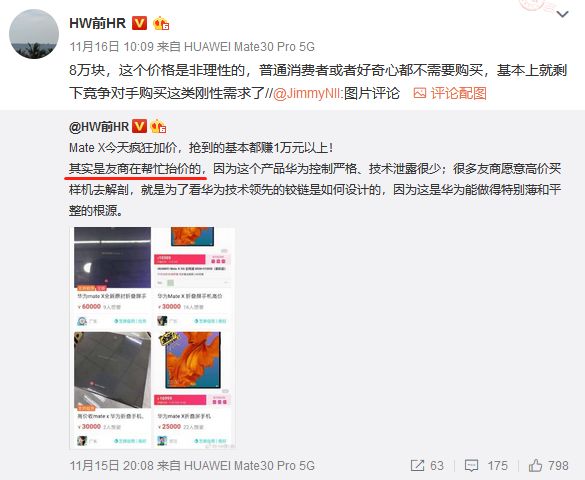
Task: View the 评论配图 comment image link
Action: (459, 93)
